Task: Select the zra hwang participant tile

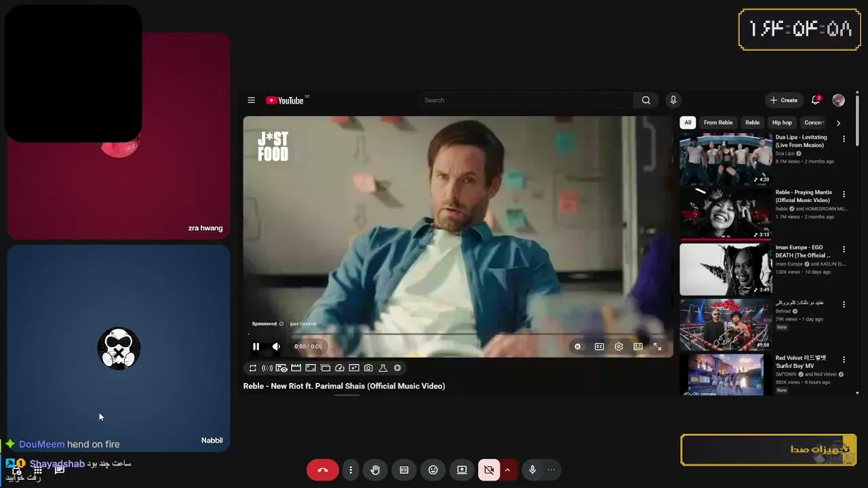Action: pyautogui.click(x=119, y=136)
